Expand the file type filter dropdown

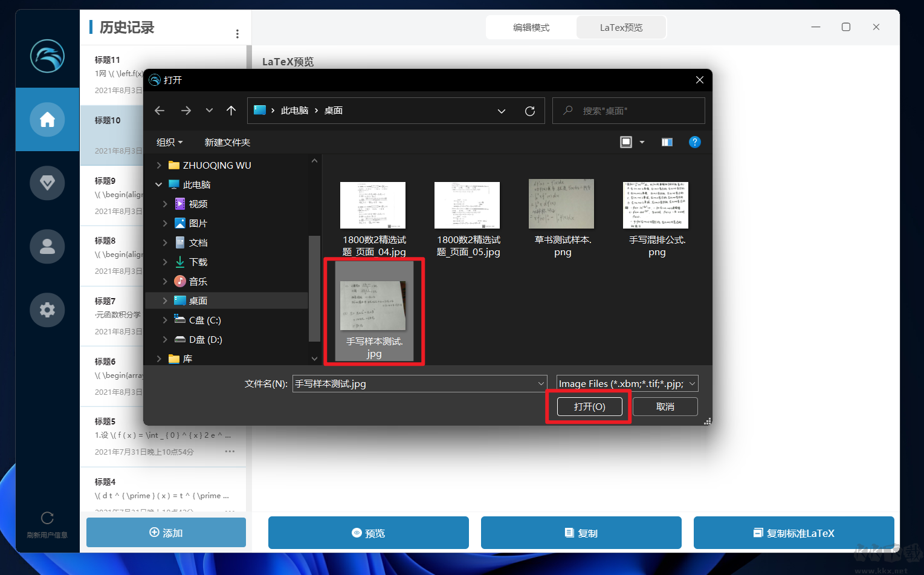pyautogui.click(x=627, y=384)
